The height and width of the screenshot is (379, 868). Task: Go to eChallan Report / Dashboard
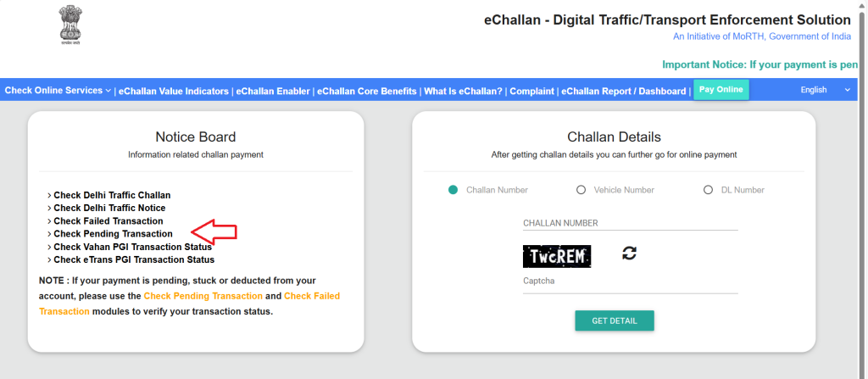pos(623,92)
